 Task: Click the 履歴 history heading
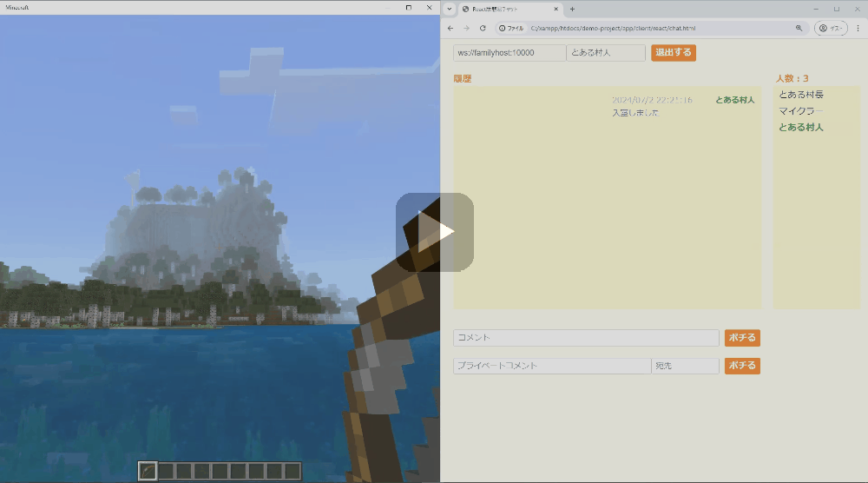463,79
